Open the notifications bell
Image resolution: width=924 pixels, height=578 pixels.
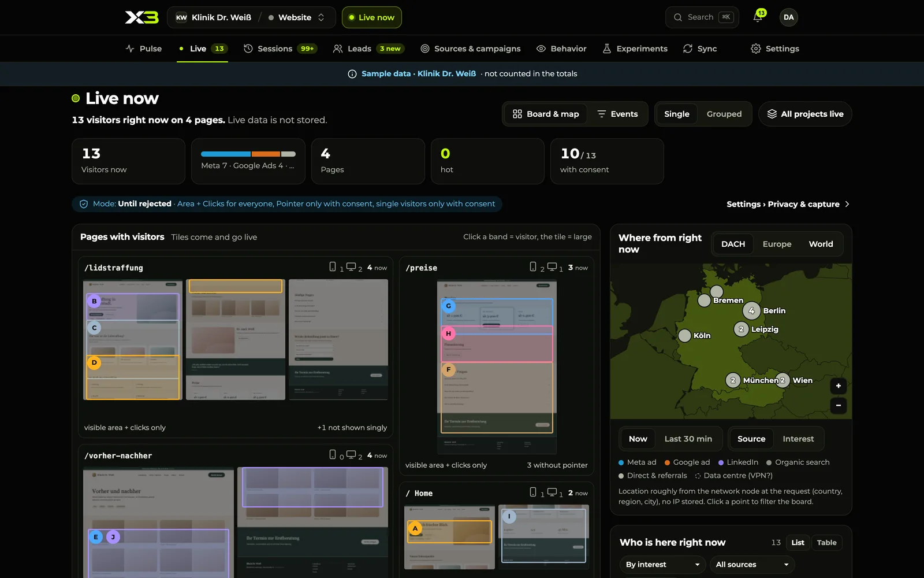point(758,17)
